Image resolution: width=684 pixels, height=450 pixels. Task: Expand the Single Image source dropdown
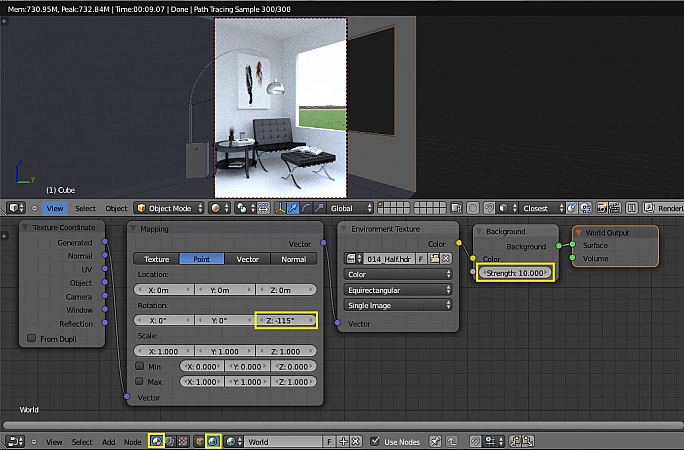pyautogui.click(x=397, y=305)
